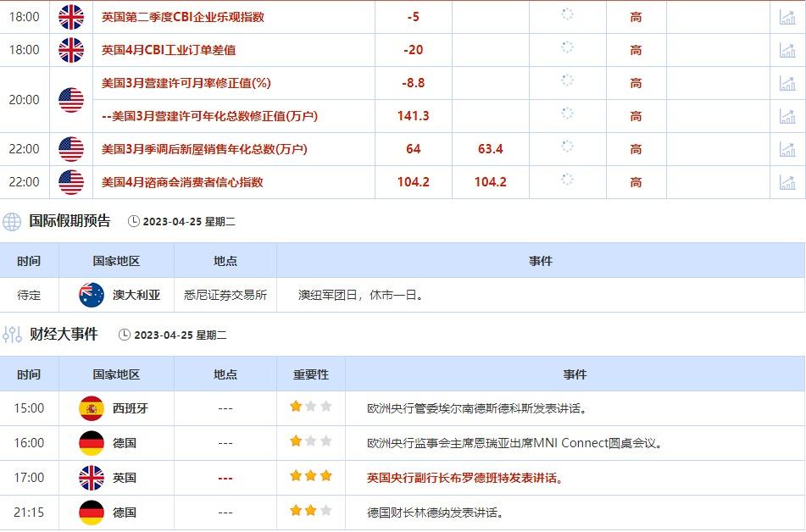
Task: Open chart icon for 英国第二季度CBI企业乐观指数
Action: [x=787, y=17]
